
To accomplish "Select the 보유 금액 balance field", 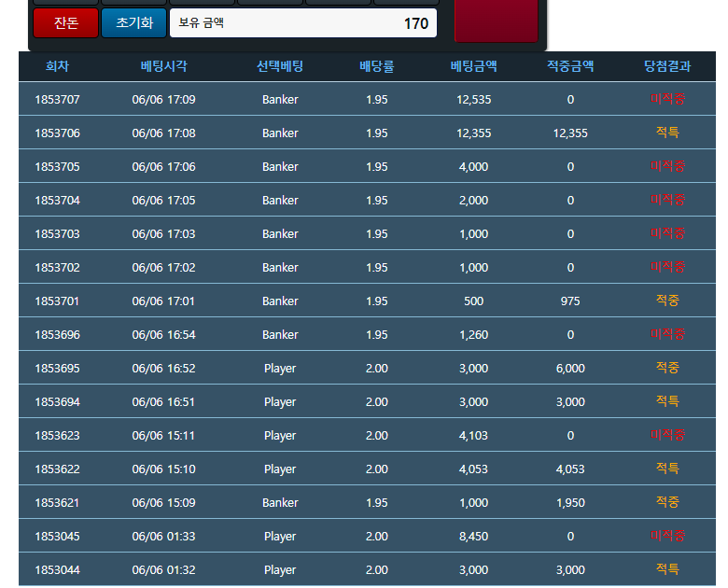I will click(303, 22).
